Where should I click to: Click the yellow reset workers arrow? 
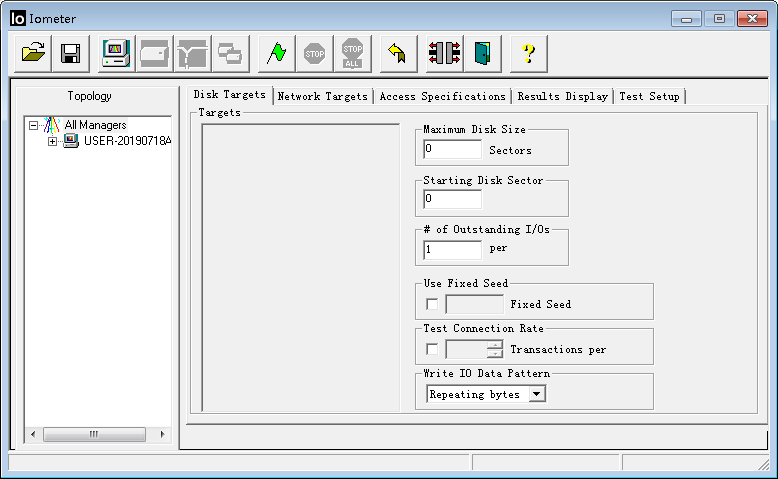click(x=398, y=53)
